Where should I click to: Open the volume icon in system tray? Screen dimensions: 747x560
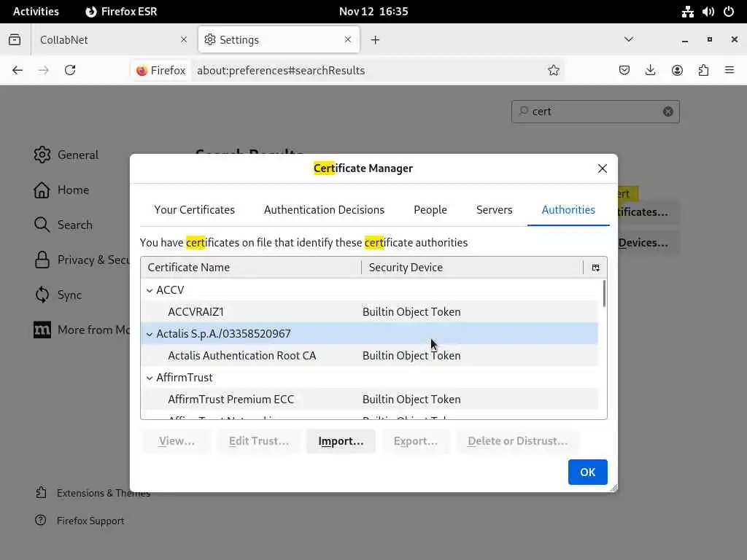click(x=708, y=12)
